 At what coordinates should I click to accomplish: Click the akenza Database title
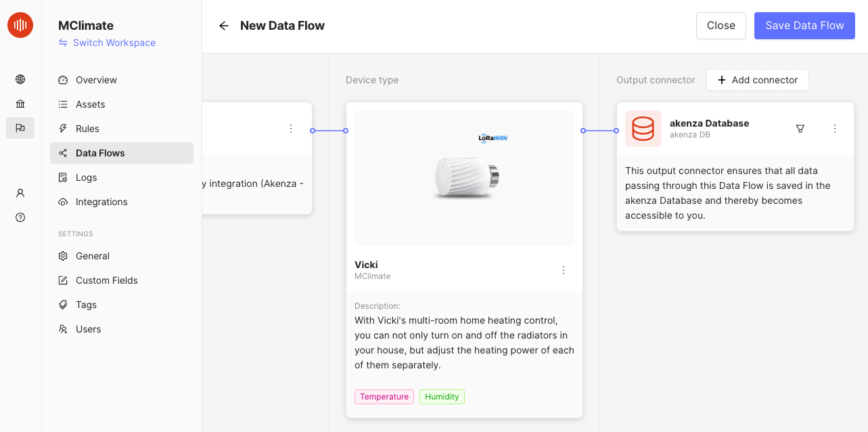pyautogui.click(x=710, y=123)
